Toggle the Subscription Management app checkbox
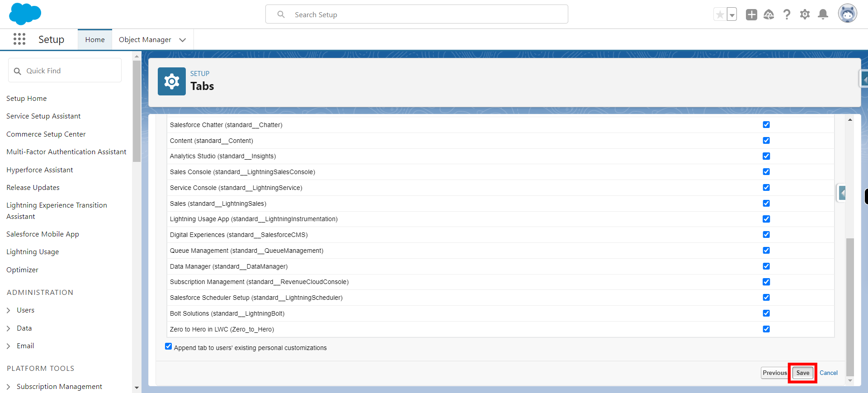The height and width of the screenshot is (393, 868). pos(766,282)
